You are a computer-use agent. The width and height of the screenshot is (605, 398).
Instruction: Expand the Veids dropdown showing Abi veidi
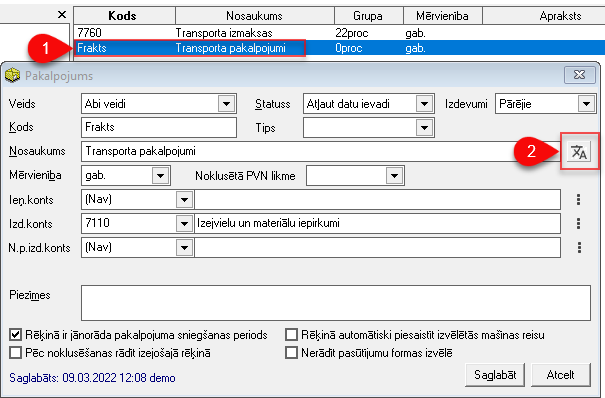[x=226, y=104]
